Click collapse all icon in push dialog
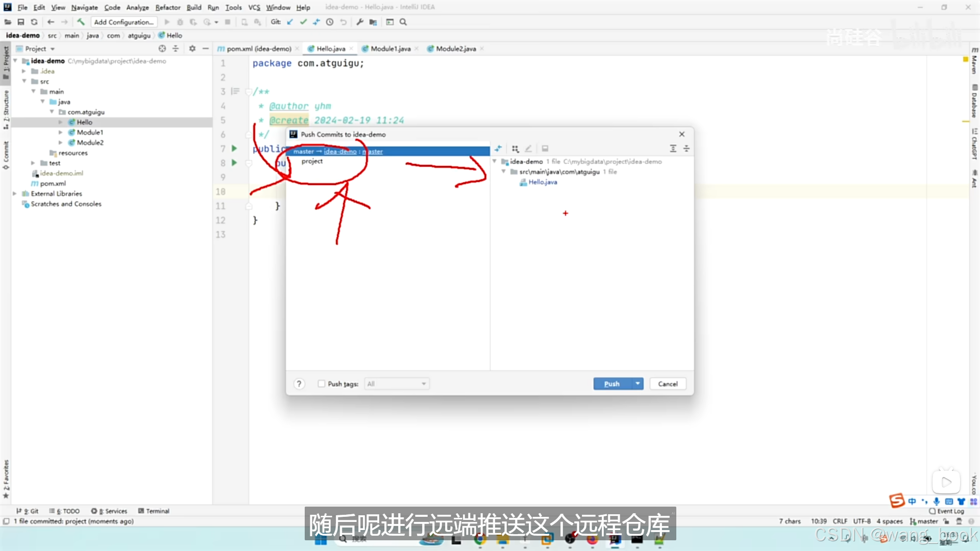Image resolution: width=980 pixels, height=551 pixels. click(x=687, y=148)
